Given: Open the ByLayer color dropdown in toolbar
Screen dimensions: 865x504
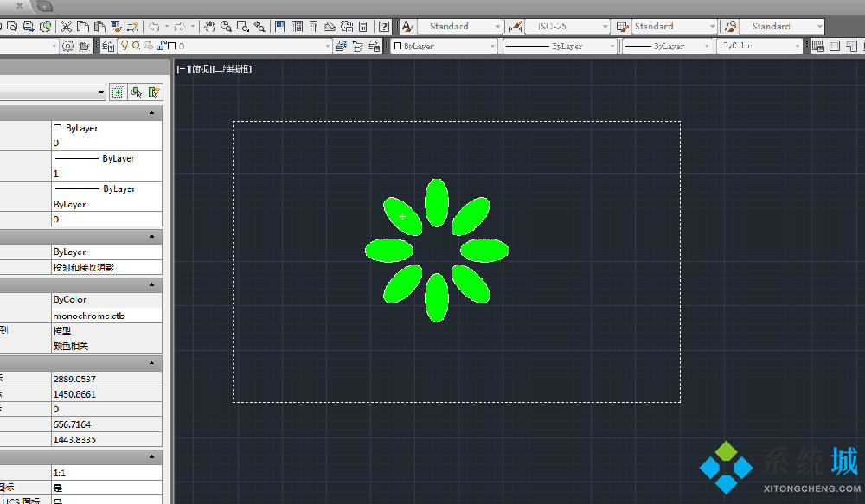Looking at the screenshot, I should coord(445,46).
